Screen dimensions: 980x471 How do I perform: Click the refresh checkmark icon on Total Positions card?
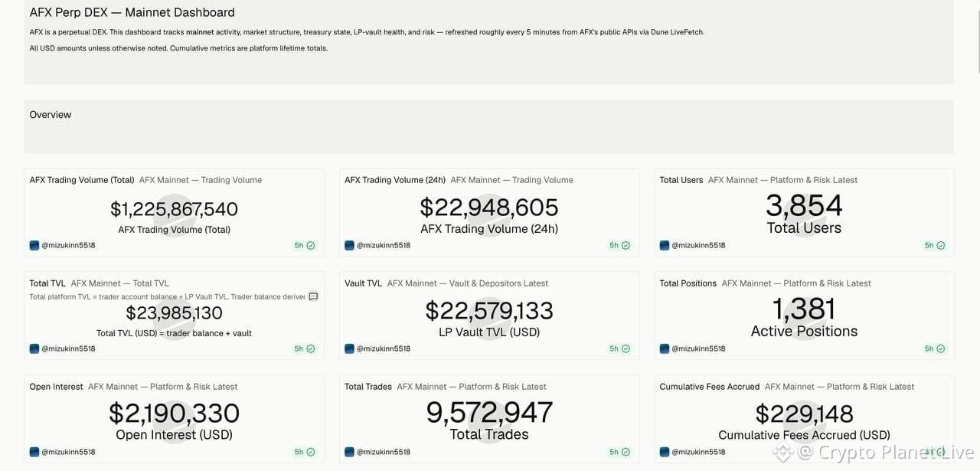tap(941, 349)
